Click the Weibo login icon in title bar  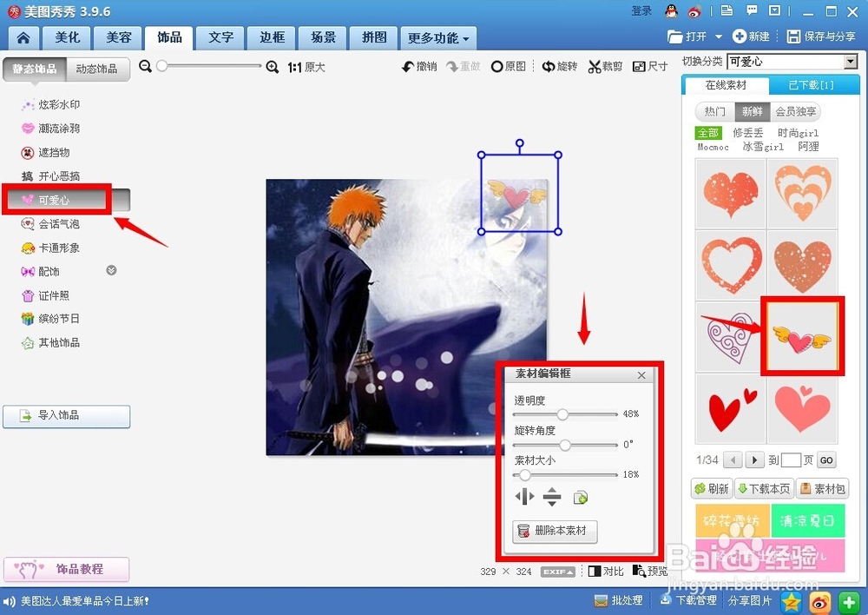coord(694,11)
